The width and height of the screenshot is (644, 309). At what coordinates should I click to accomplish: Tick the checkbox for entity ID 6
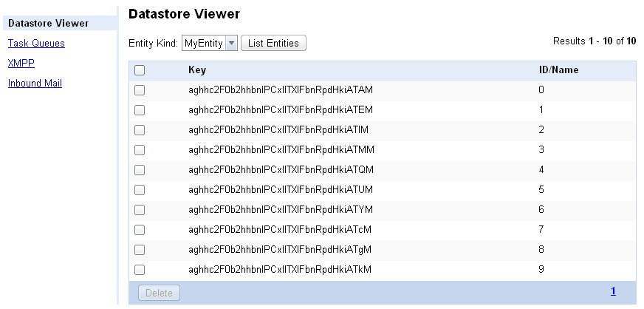tap(140, 210)
